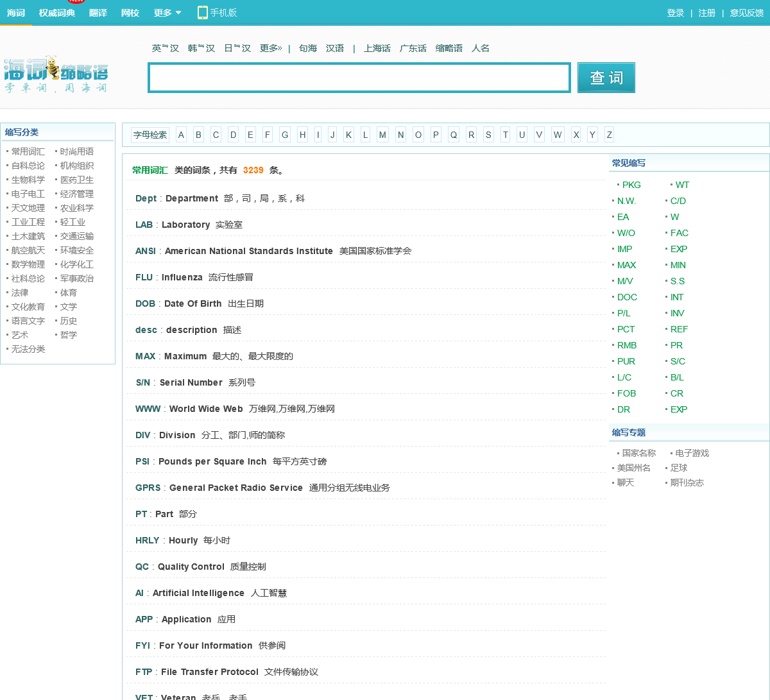Click DR in common abbreviations
The height and width of the screenshot is (700, 770).
click(624, 409)
